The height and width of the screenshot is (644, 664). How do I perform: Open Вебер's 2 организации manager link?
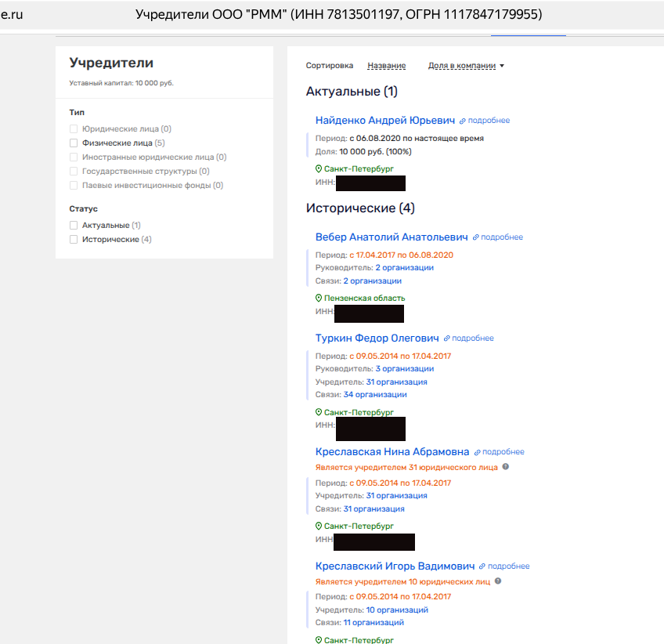(x=404, y=268)
